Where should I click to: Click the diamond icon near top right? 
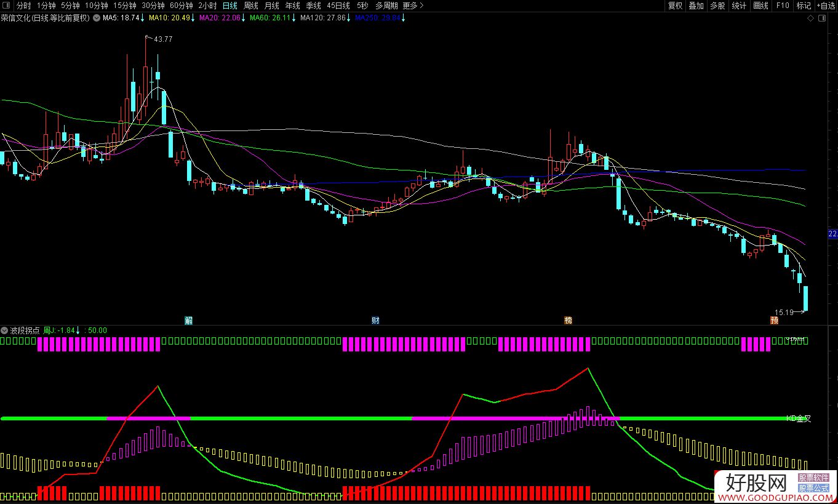tap(811, 18)
